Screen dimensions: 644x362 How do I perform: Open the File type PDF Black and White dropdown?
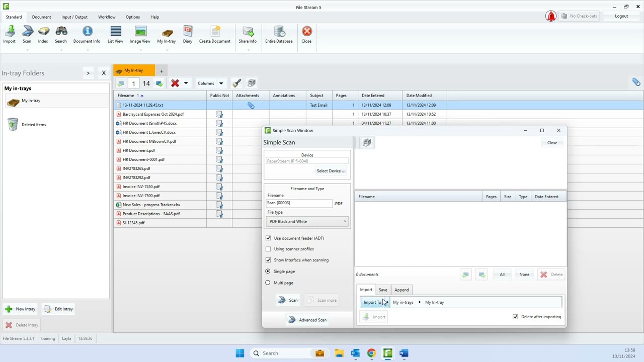[x=307, y=222]
